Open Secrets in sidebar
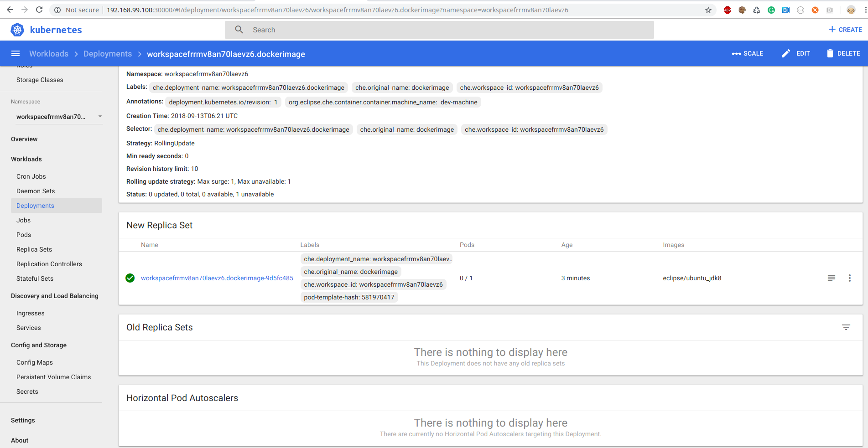The image size is (868, 448). [x=27, y=391]
